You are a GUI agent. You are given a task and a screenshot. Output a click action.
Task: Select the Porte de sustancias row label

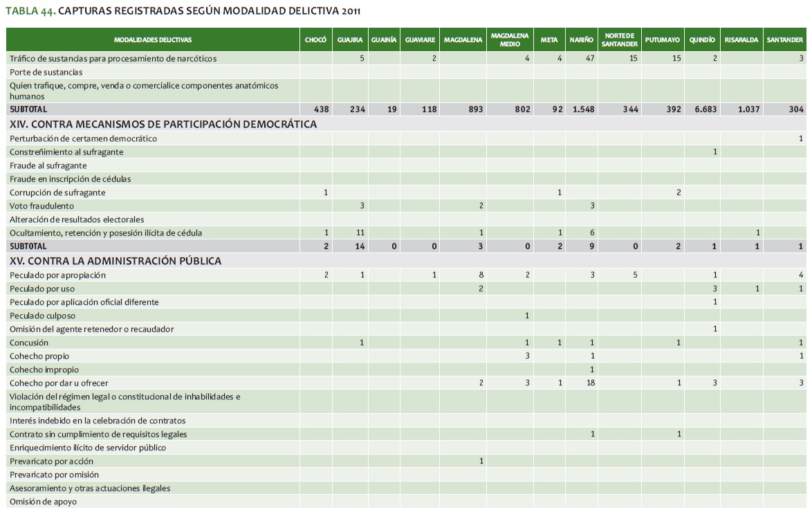pyautogui.click(x=46, y=72)
